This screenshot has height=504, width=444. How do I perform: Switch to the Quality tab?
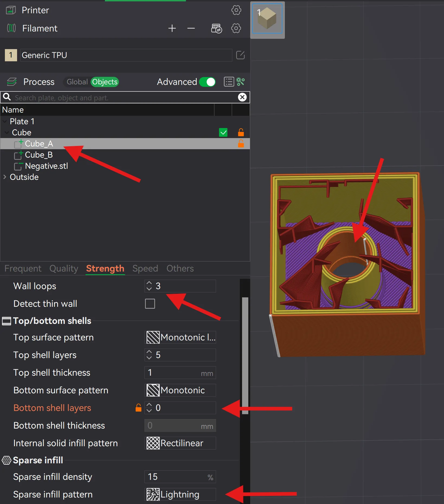(x=64, y=268)
